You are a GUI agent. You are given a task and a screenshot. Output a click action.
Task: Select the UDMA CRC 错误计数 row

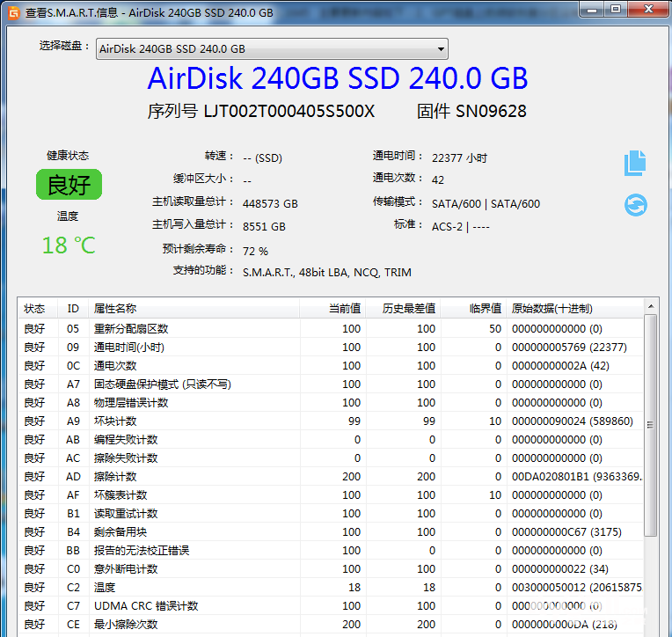[x=146, y=605]
